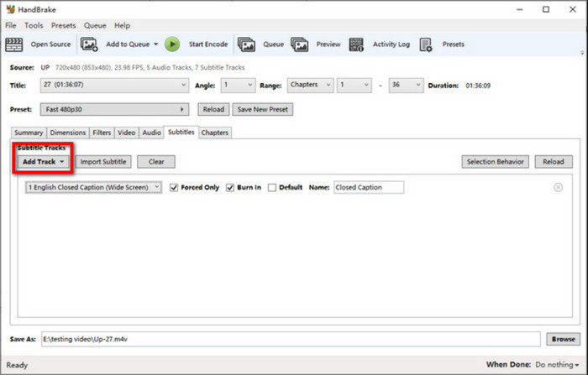
Task: Open the English Closed Caption track dropdown
Action: (94, 187)
